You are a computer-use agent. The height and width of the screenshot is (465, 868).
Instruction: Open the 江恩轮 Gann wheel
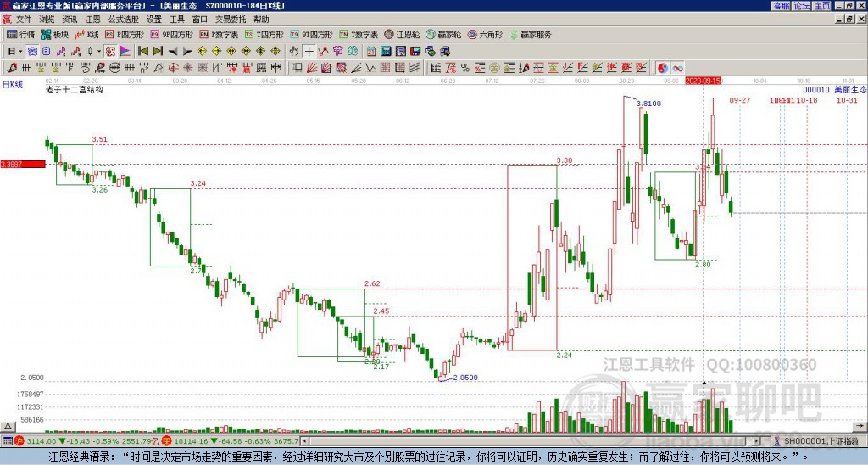click(x=402, y=34)
